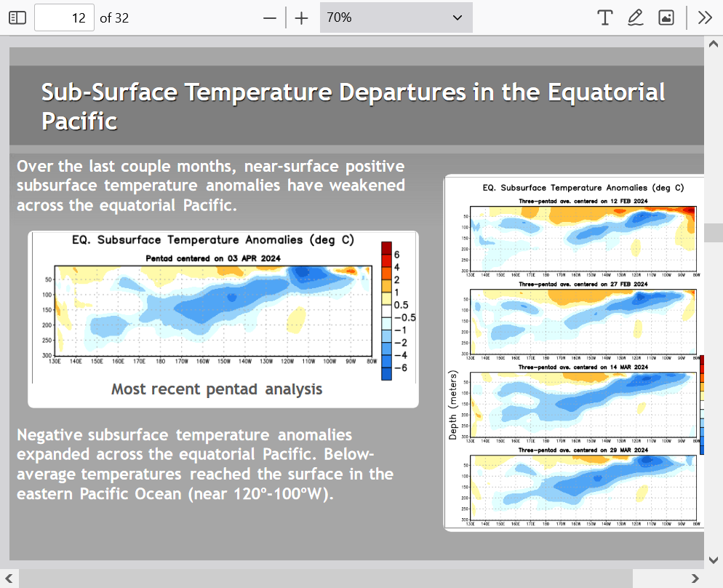This screenshot has width=723, height=588.
Task: Zoom in with the plus button
Action: [x=302, y=18]
